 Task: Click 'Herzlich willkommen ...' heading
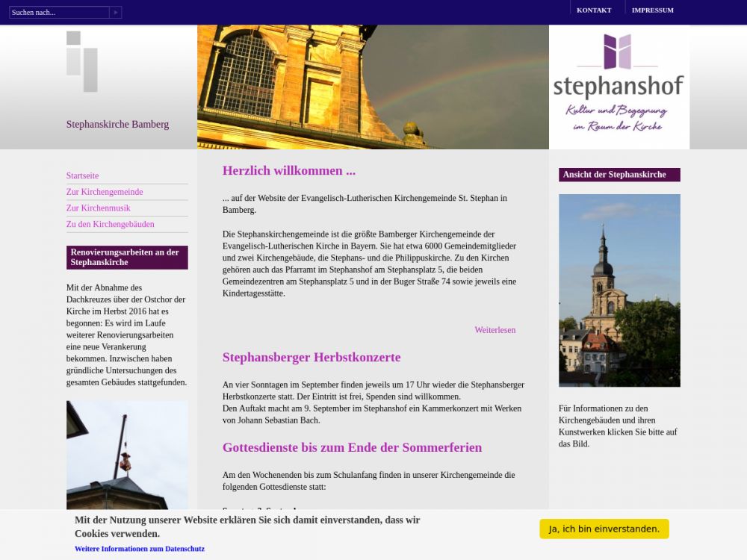tap(289, 171)
